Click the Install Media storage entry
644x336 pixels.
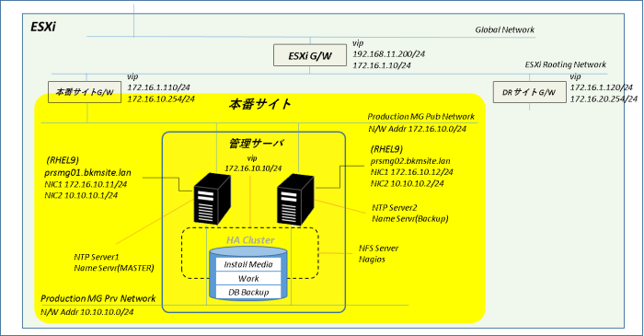tap(248, 264)
